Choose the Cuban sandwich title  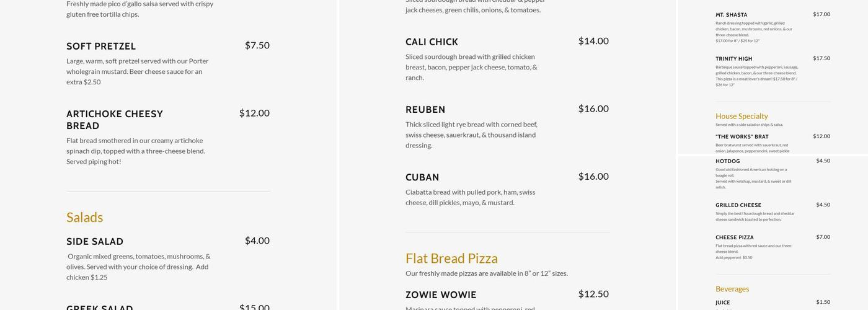[422, 177]
